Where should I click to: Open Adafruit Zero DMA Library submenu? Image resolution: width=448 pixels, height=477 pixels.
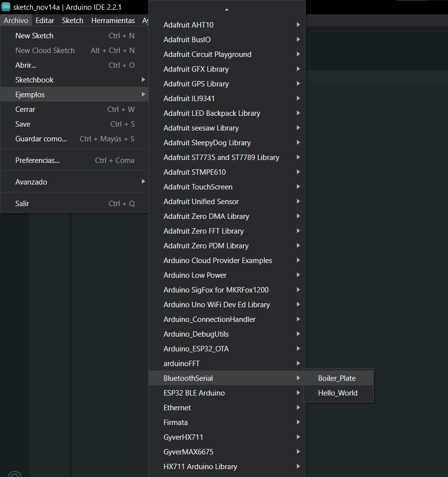point(227,216)
